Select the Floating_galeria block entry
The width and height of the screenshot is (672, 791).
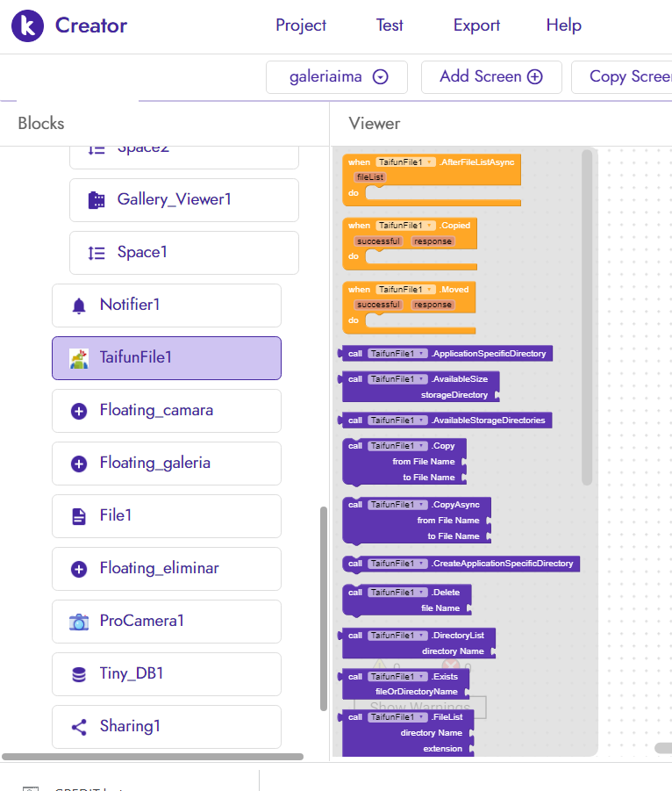click(x=167, y=464)
